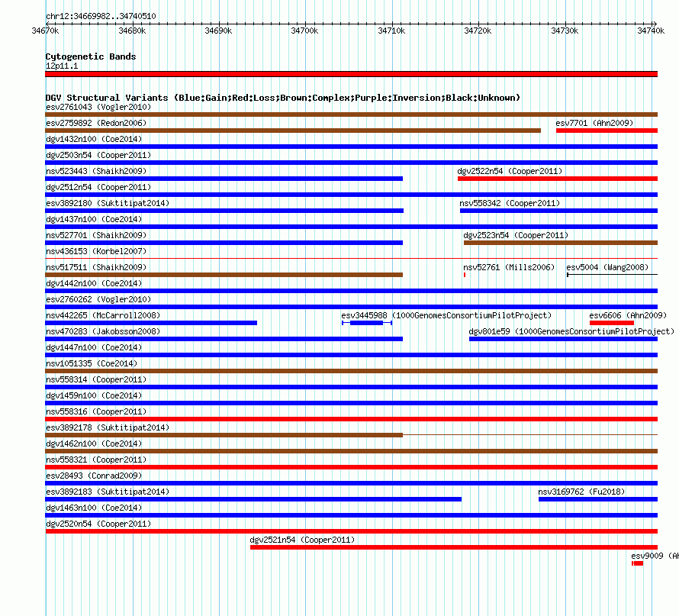The width and height of the screenshot is (679, 616).
Task: Click the blue nsv442265 feature bar
Action: pyautogui.click(x=151, y=323)
